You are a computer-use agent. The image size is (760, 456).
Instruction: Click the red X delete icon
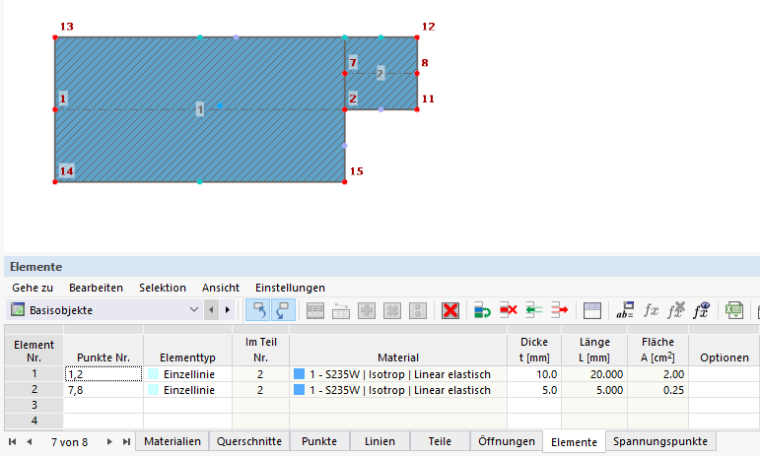click(x=450, y=310)
